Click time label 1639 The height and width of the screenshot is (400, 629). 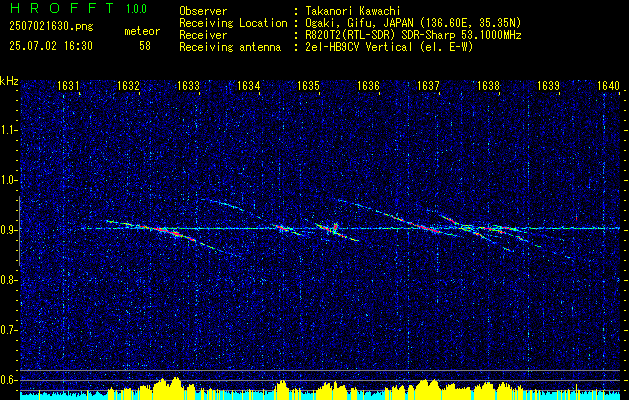[x=548, y=85]
